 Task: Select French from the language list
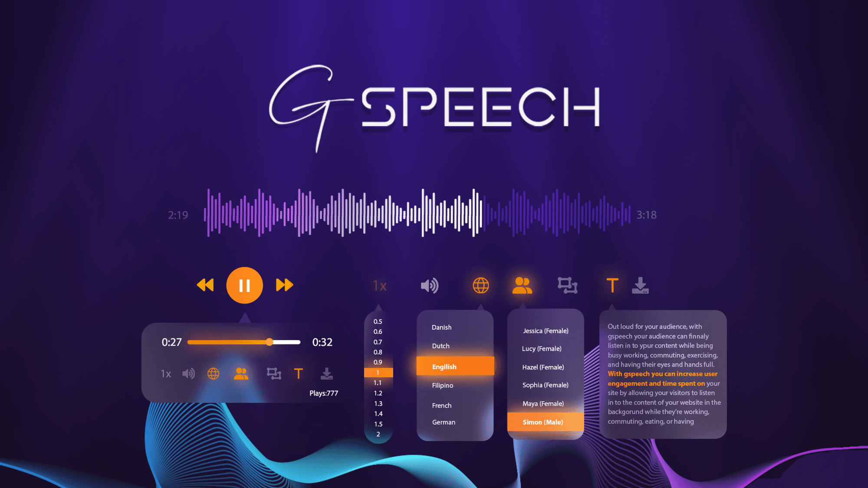click(x=442, y=405)
